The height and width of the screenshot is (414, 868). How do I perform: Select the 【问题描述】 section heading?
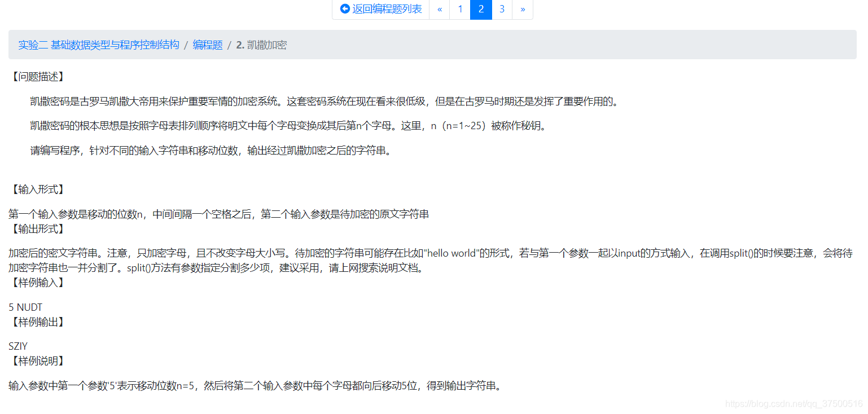(x=38, y=76)
